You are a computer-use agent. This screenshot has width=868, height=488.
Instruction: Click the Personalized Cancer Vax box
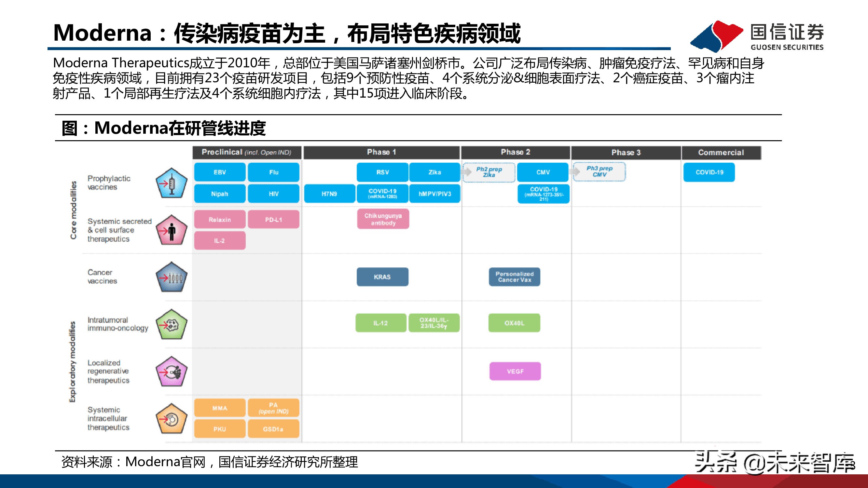[x=515, y=277]
